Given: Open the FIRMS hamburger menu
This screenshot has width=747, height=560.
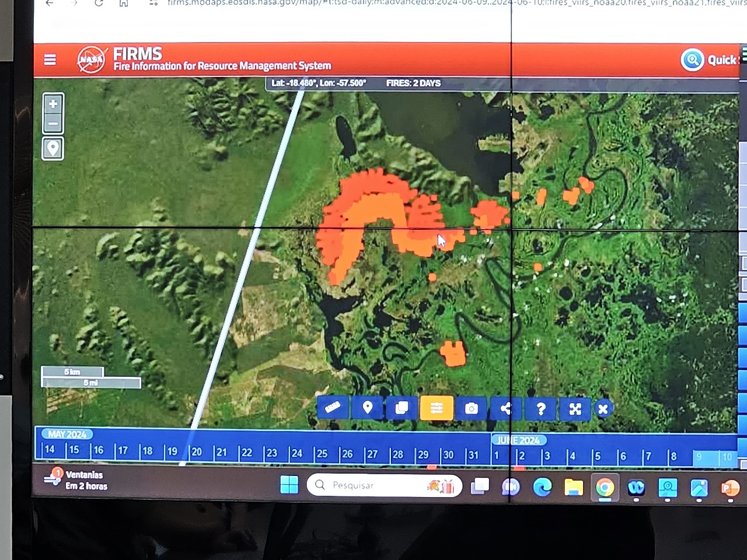Looking at the screenshot, I should coord(50,60).
